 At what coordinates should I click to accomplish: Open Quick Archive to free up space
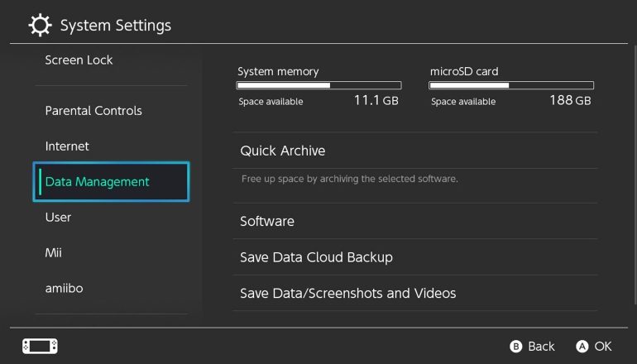pyautogui.click(x=283, y=151)
